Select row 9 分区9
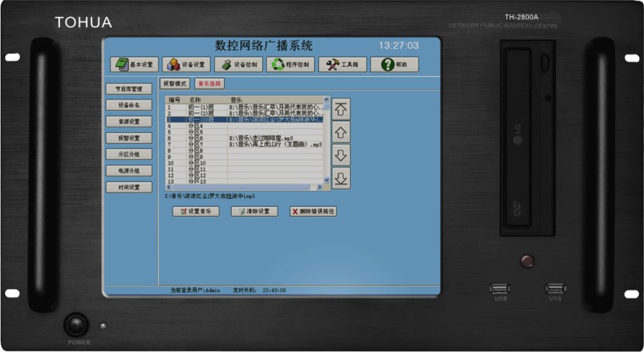The width and height of the screenshot is (644, 352). [244, 157]
